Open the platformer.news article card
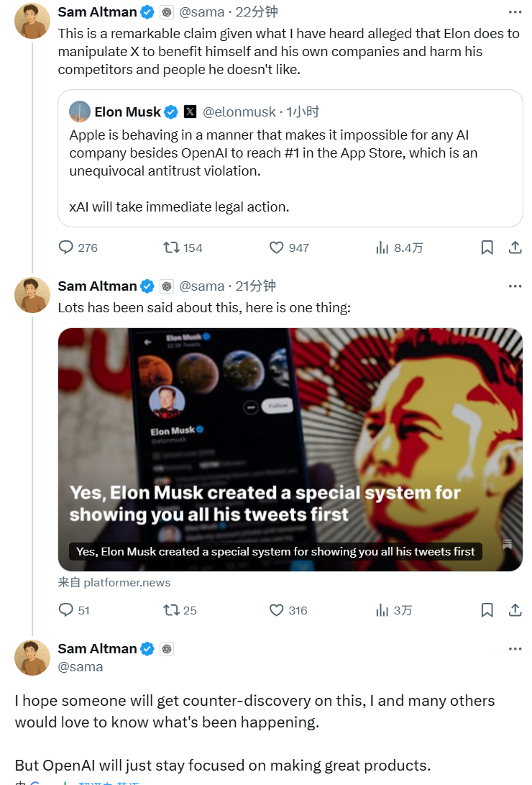532x785 pixels. [x=290, y=450]
